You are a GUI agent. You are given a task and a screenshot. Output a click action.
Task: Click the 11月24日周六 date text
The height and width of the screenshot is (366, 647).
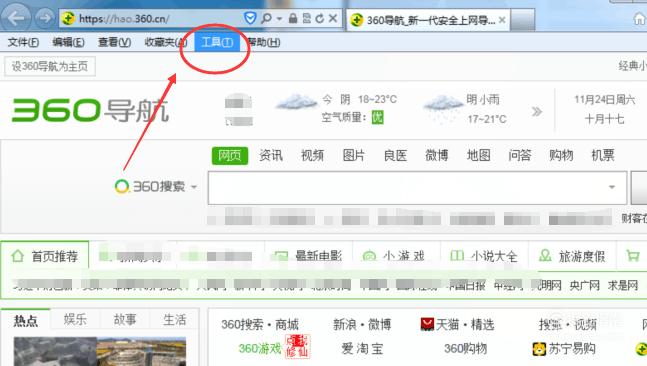(604, 99)
